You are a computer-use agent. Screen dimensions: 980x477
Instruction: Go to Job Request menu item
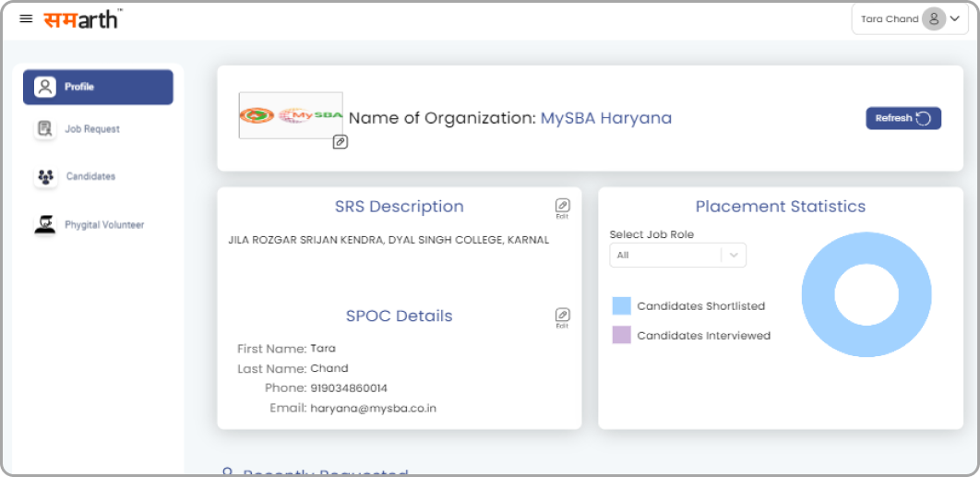click(x=92, y=129)
